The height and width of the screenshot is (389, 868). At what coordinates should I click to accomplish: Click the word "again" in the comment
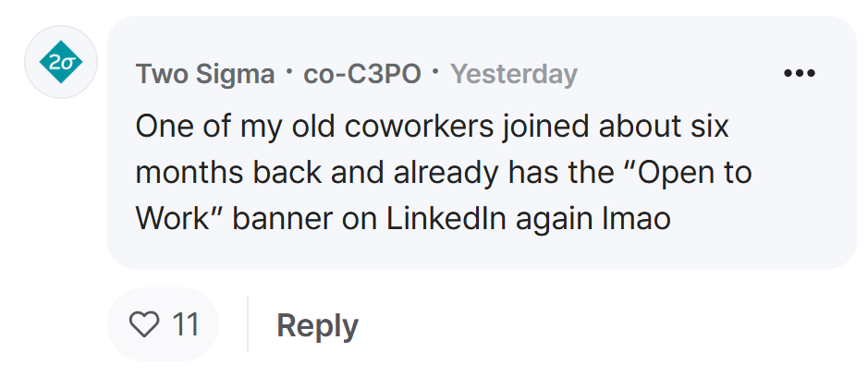coord(554,219)
